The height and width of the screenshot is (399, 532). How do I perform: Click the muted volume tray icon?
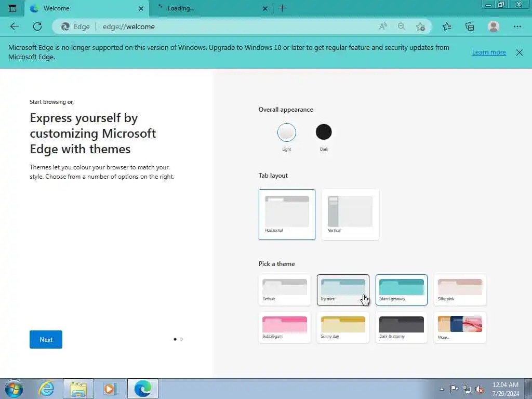(x=480, y=389)
